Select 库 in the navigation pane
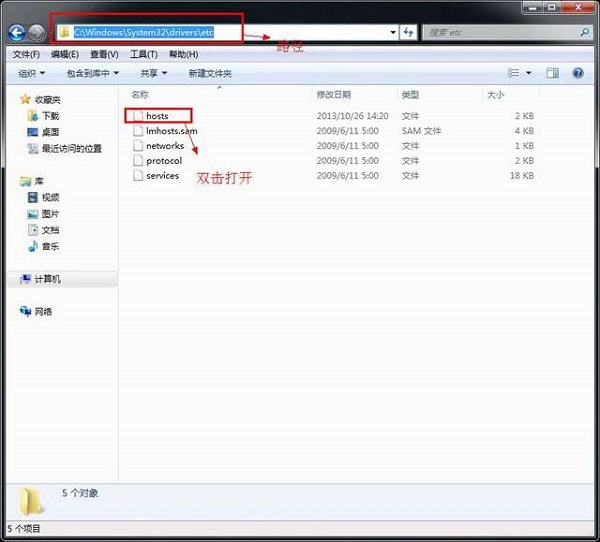The width and height of the screenshot is (600, 542). [x=39, y=181]
